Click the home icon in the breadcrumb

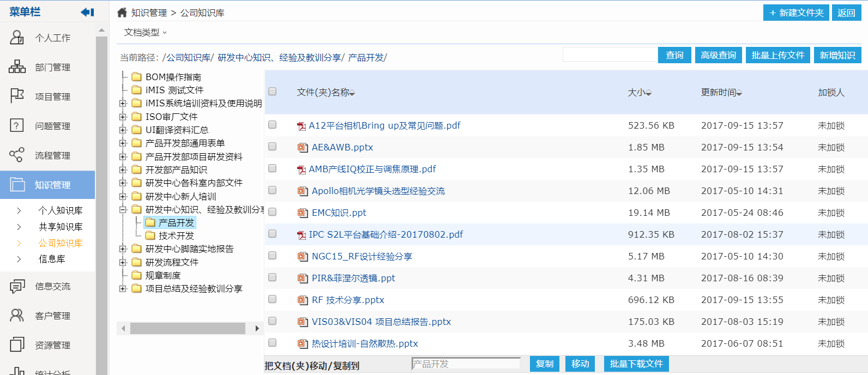[x=122, y=13]
